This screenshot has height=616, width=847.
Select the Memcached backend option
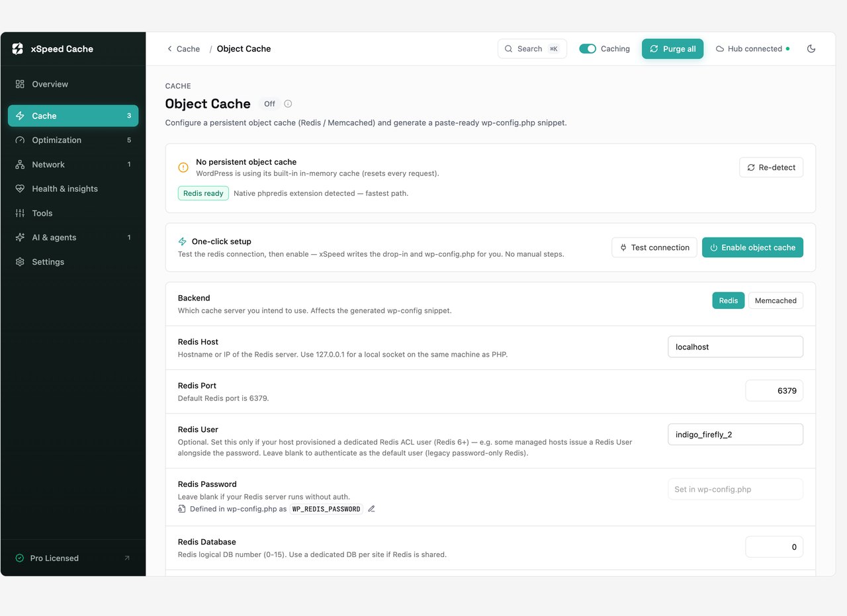click(776, 300)
